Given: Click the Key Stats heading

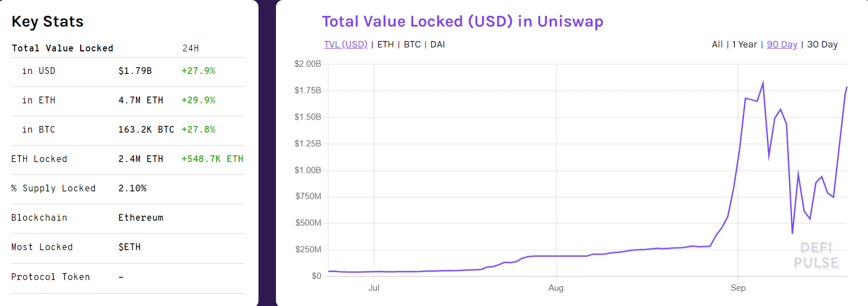Looking at the screenshot, I should (47, 21).
